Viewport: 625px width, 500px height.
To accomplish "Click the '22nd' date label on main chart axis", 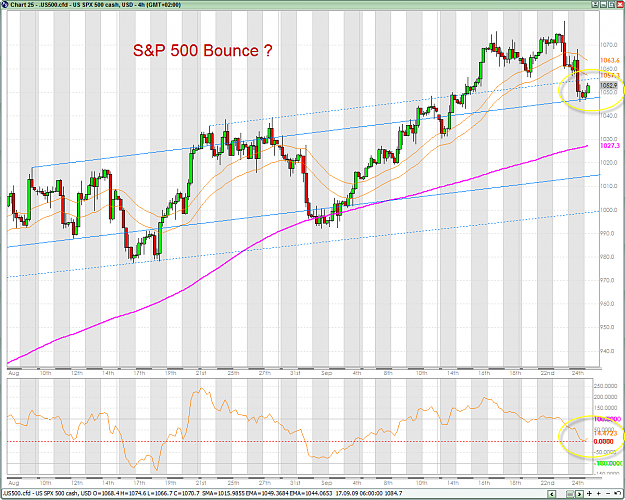I will (547, 373).
